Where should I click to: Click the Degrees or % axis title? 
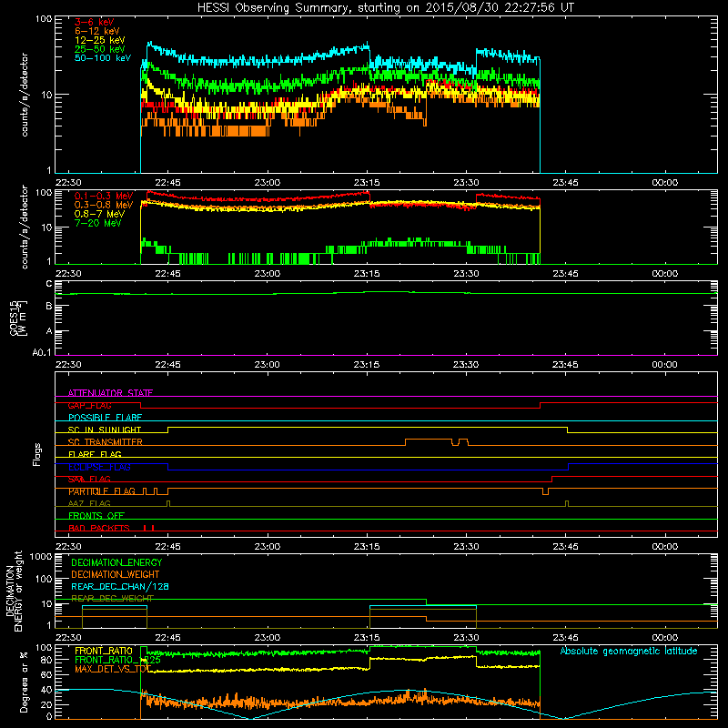click(x=24, y=682)
